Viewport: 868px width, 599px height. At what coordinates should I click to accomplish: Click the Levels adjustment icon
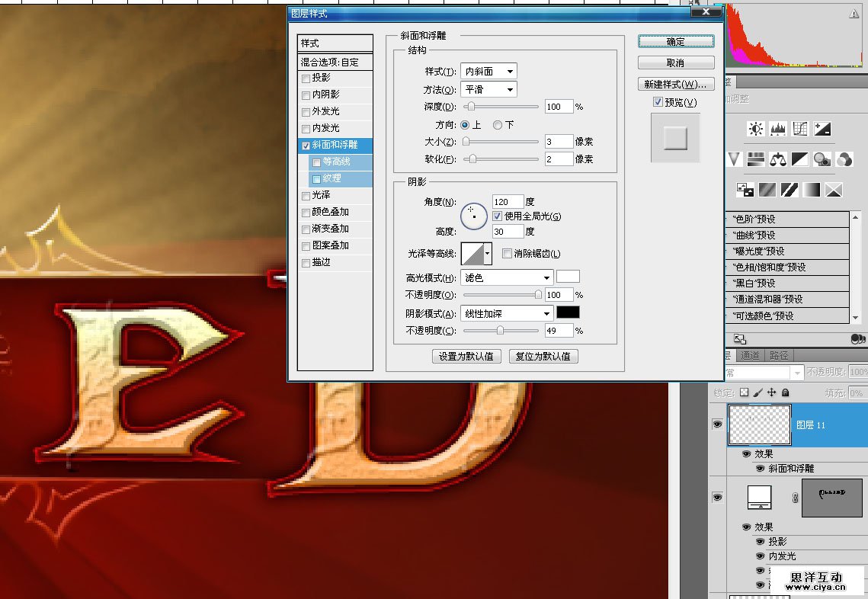(778, 130)
